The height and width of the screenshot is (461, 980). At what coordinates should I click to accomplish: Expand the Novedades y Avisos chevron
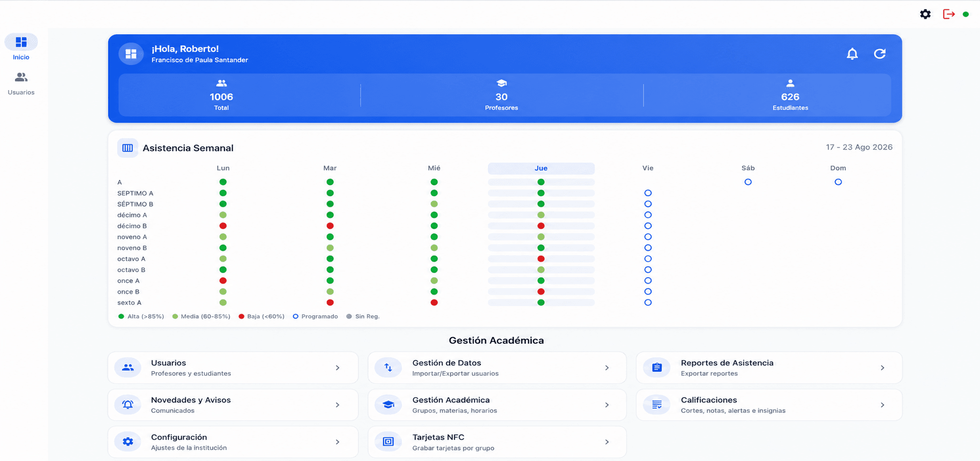pos(338,405)
